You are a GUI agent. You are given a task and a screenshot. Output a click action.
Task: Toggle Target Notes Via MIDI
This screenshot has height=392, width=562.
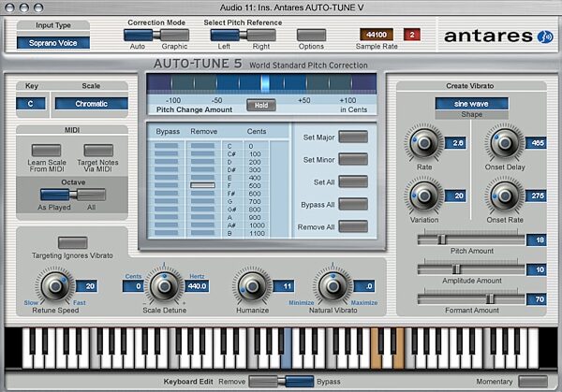tap(98, 150)
